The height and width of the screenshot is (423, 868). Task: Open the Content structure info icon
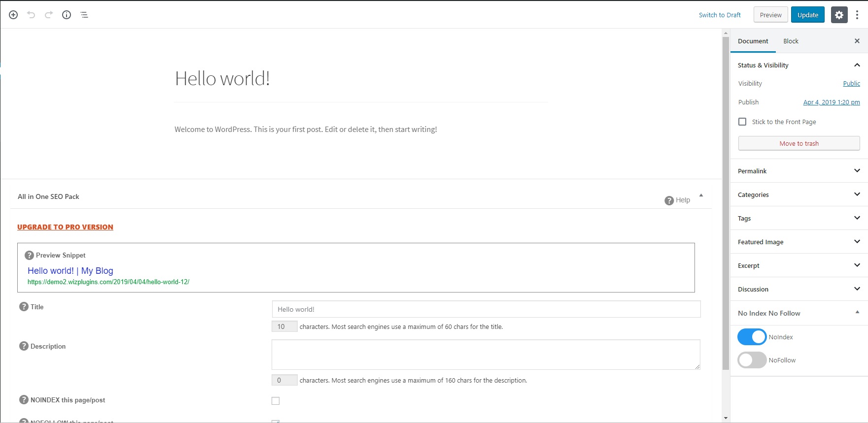pyautogui.click(x=67, y=15)
